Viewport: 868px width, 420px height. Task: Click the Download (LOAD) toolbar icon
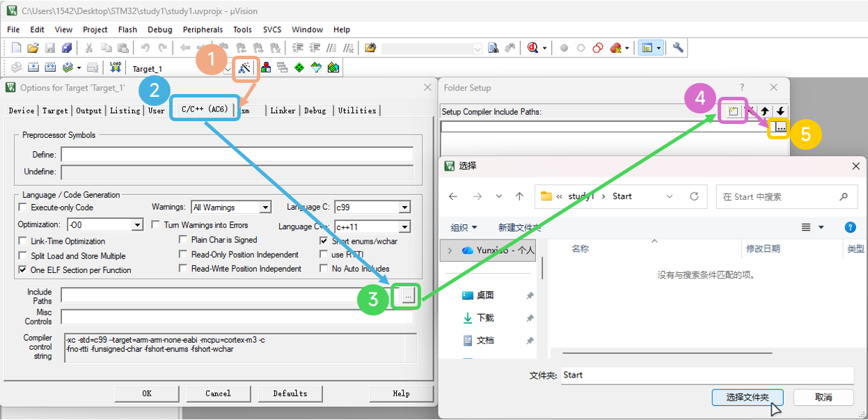[116, 68]
